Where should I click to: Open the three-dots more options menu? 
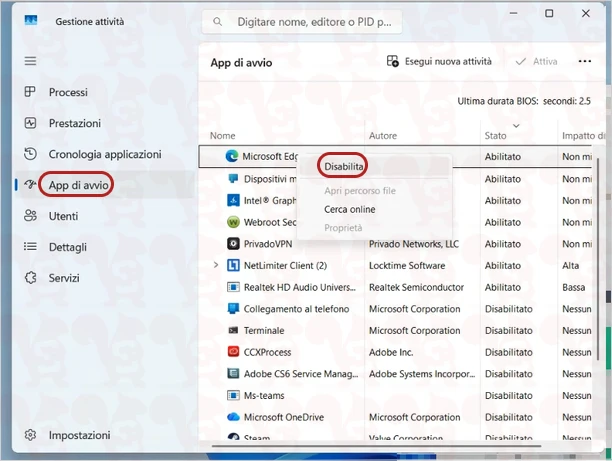[x=585, y=61]
